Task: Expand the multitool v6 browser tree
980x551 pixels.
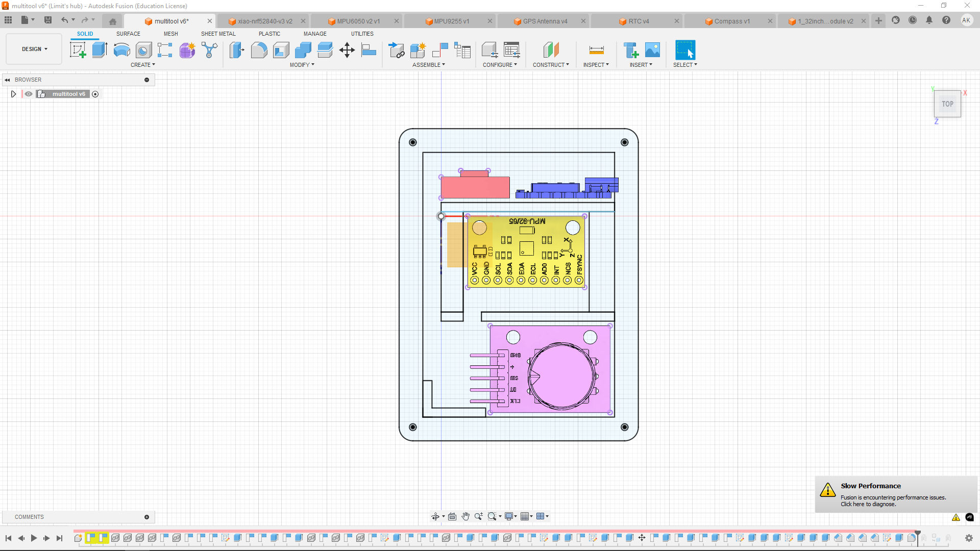Action: [13, 94]
